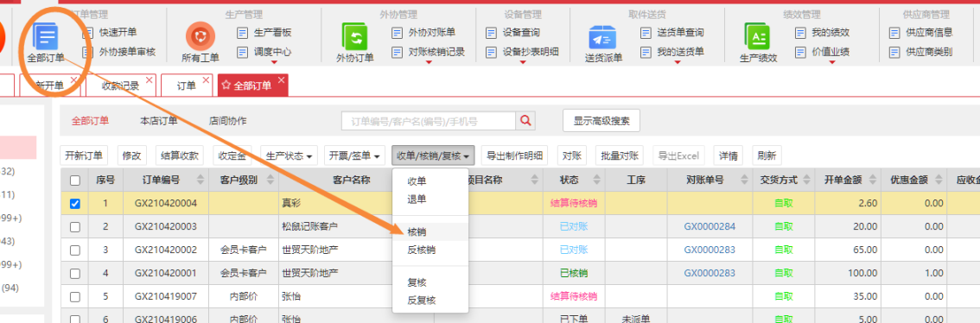Toggle the select-all header checkbox

[75, 180]
